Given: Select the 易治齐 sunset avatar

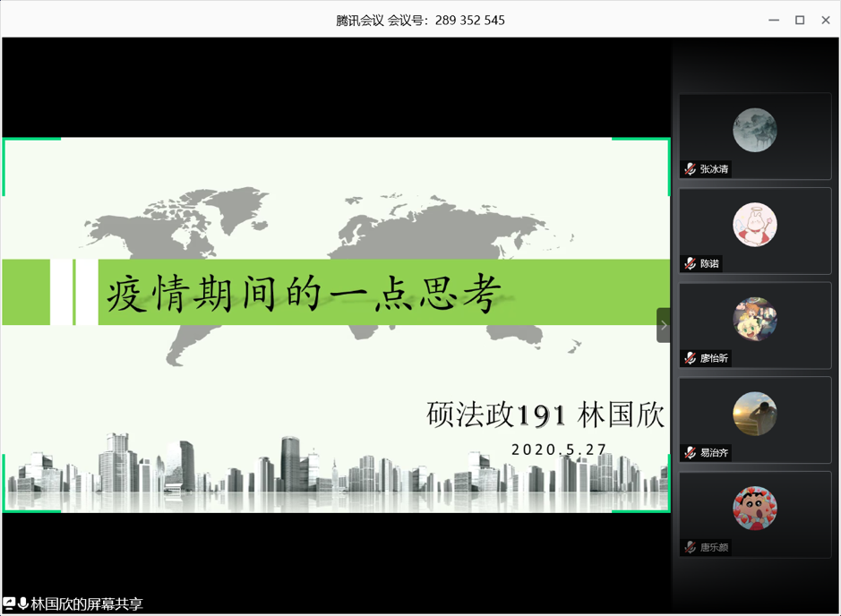Looking at the screenshot, I should coord(754,414).
